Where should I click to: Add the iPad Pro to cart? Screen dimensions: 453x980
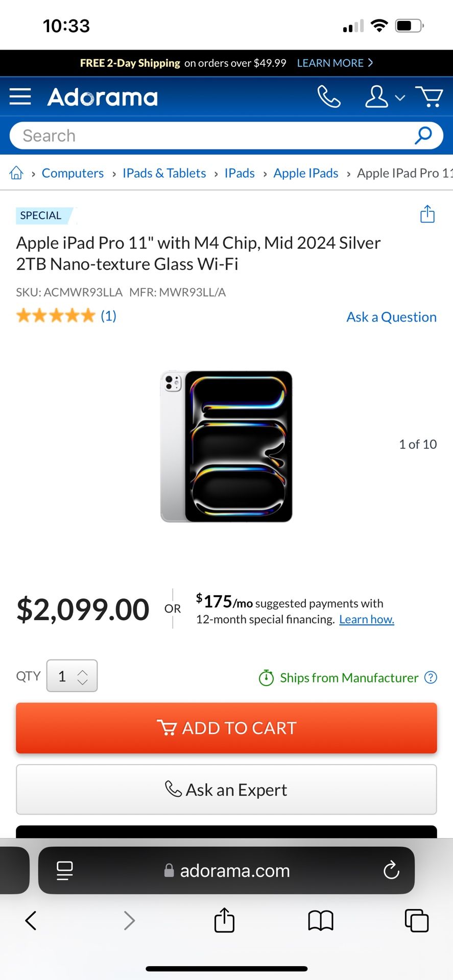click(x=226, y=728)
